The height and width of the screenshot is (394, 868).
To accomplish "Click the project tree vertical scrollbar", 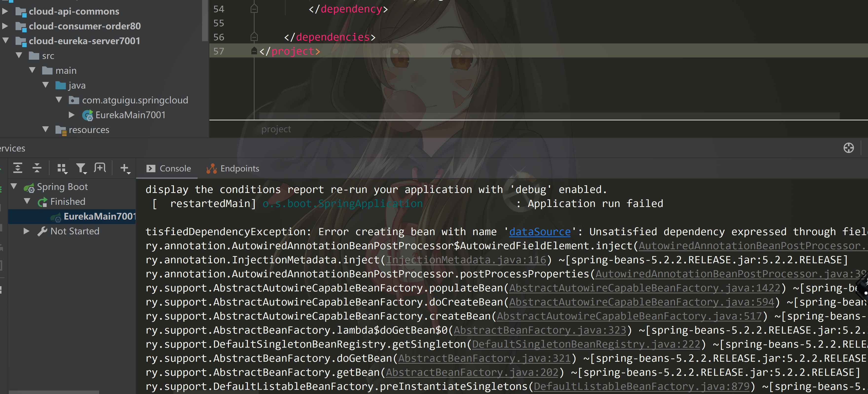I will [204, 20].
